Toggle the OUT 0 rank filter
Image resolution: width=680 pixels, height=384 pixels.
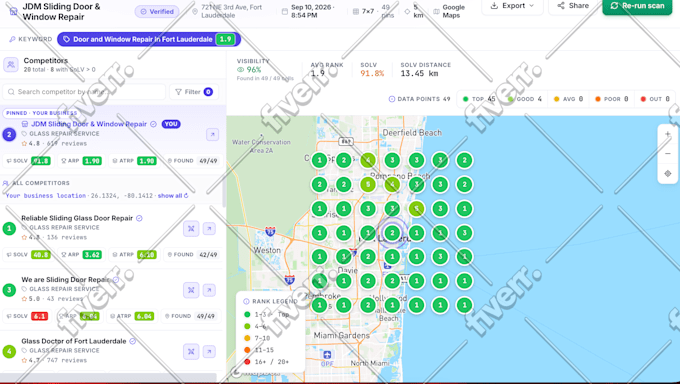(655, 99)
